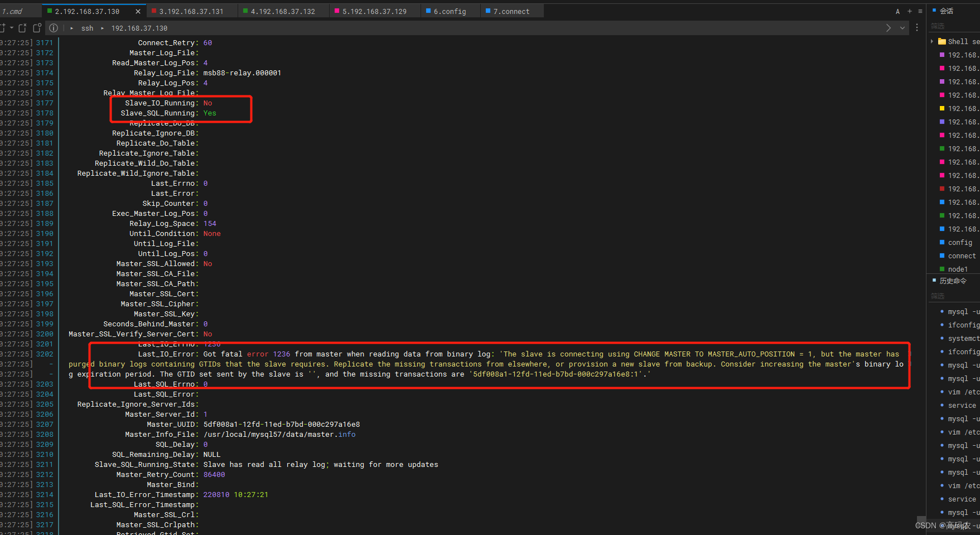Image resolution: width=980 pixels, height=535 pixels.
Task: Click msb88-relay.000001 relay log file value
Action: pos(242,73)
